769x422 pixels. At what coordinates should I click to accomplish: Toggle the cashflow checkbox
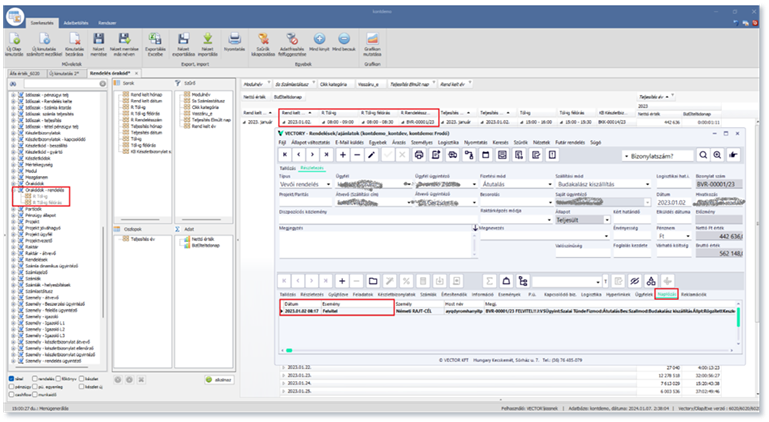click(10, 395)
